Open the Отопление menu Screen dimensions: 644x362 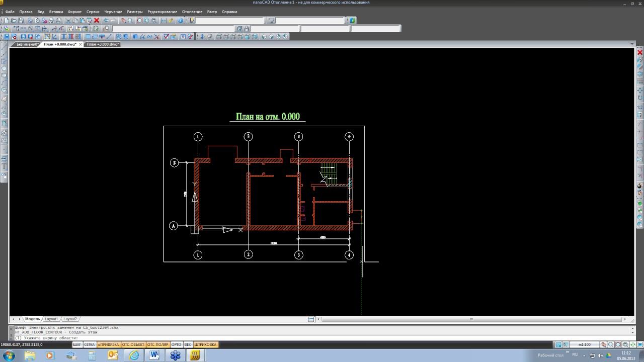point(192,12)
